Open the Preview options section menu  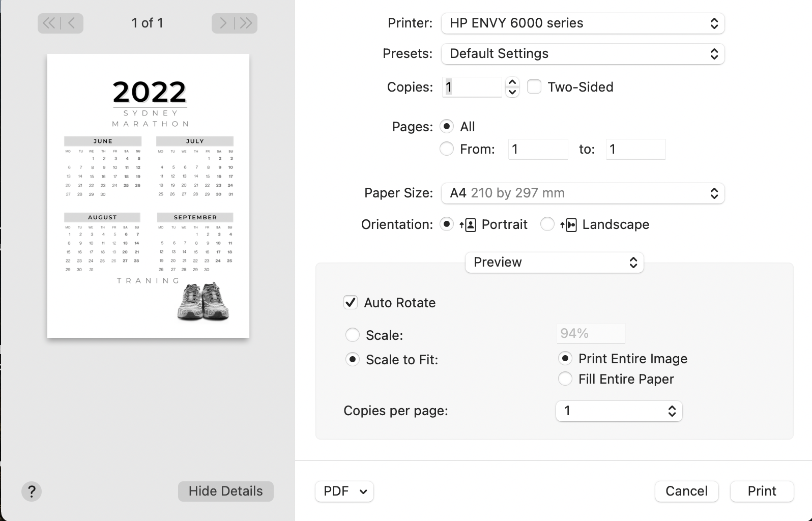point(554,263)
